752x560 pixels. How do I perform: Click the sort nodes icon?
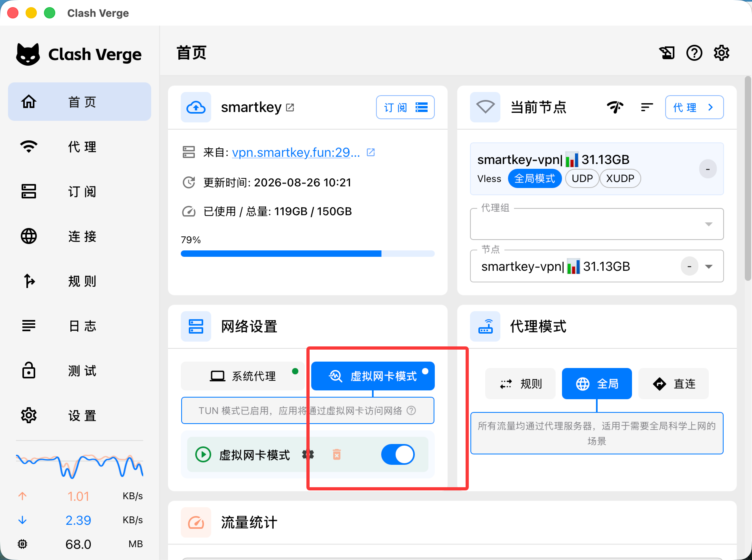pyautogui.click(x=647, y=107)
